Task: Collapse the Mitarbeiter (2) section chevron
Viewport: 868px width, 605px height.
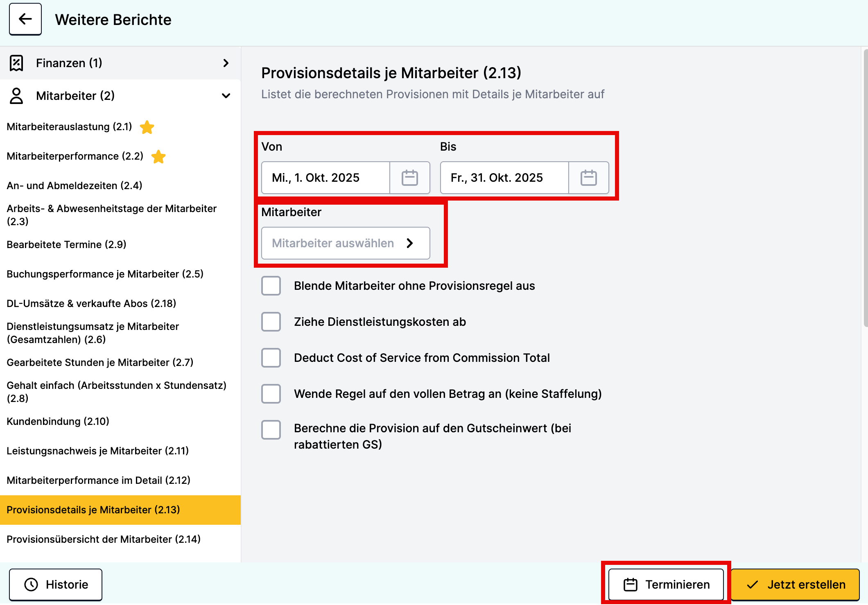Action: coord(226,96)
